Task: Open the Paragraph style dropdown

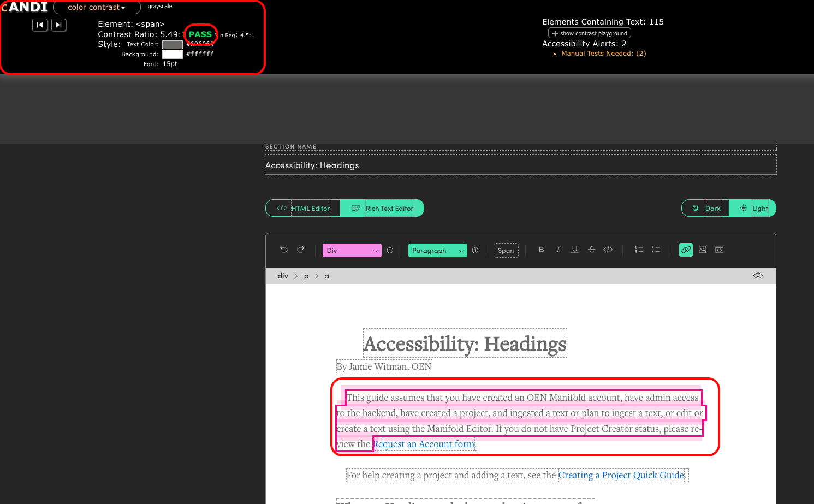Action: click(437, 250)
